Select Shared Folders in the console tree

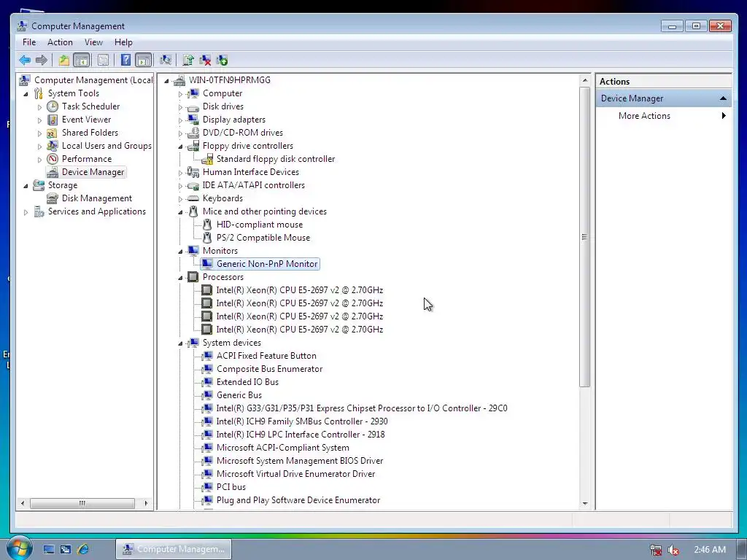click(90, 133)
